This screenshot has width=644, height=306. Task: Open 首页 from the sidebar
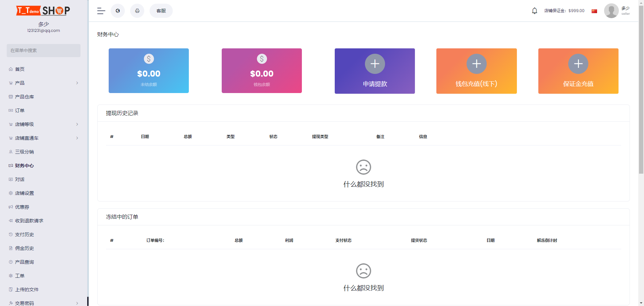click(x=19, y=69)
